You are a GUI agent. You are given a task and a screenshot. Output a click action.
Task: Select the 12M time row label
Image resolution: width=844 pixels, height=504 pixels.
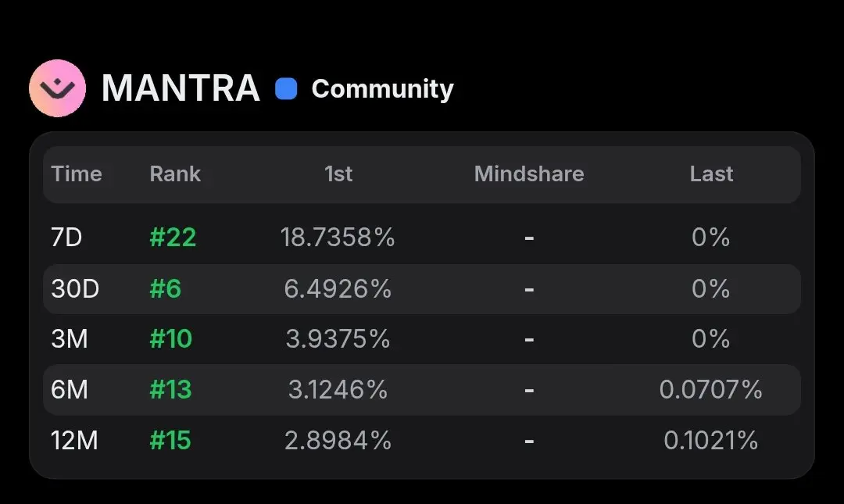coord(74,441)
